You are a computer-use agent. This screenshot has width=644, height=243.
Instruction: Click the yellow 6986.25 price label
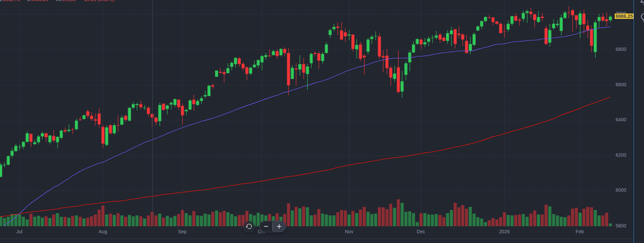tap(624, 16)
